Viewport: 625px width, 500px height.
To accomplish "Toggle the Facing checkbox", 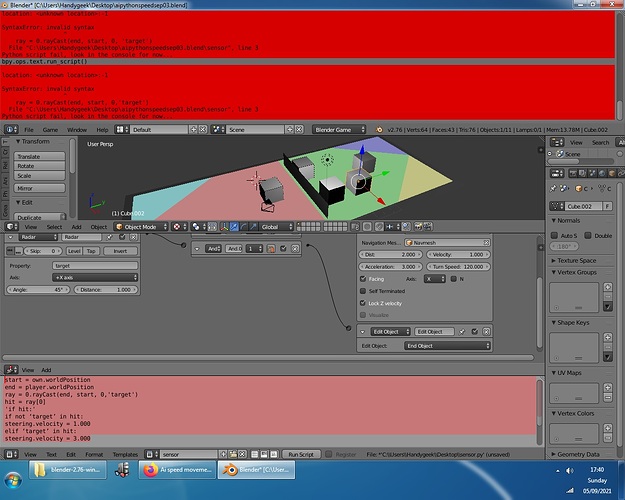I will click(363, 279).
